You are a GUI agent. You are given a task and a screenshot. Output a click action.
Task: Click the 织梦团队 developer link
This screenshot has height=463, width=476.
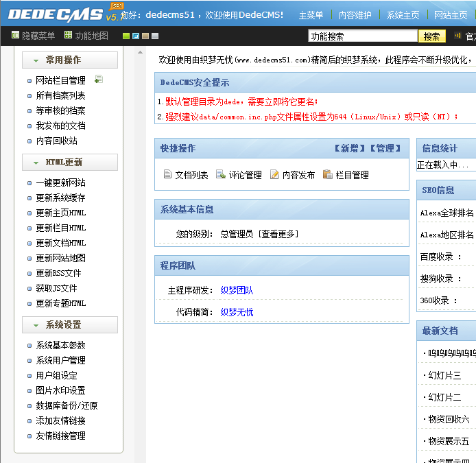(x=237, y=291)
